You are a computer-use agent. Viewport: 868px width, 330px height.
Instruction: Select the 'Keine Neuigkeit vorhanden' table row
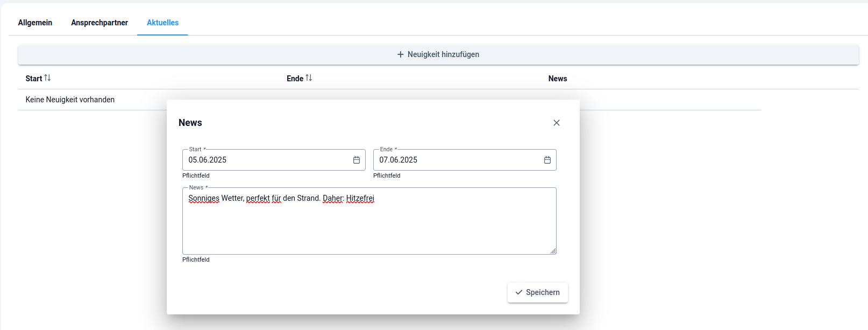coord(70,100)
